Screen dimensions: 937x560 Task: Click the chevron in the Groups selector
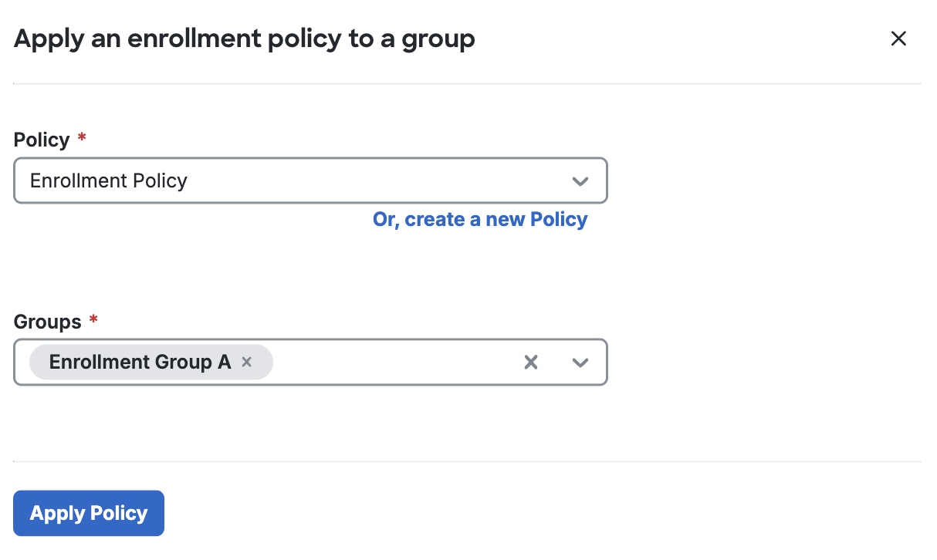click(x=580, y=362)
